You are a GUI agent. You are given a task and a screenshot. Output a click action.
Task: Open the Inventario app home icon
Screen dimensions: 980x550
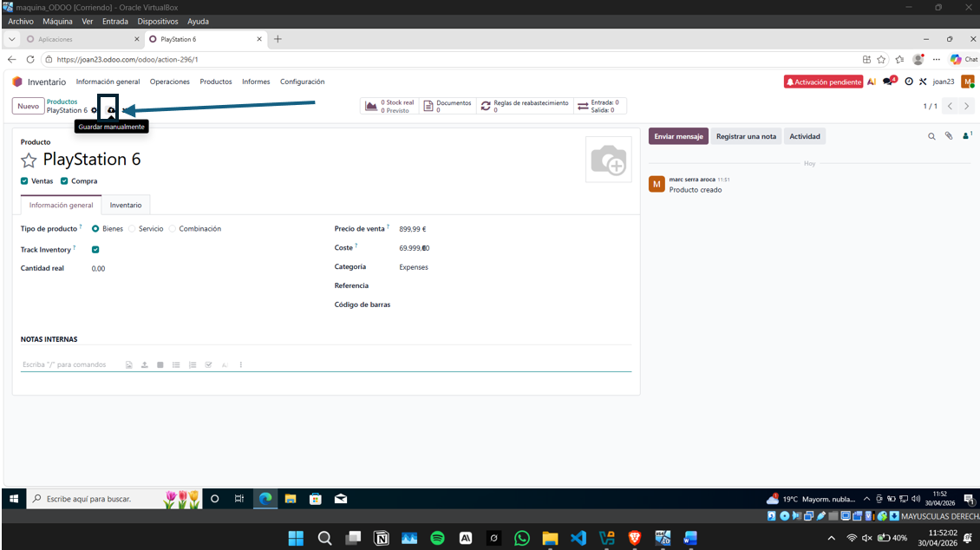(x=17, y=82)
